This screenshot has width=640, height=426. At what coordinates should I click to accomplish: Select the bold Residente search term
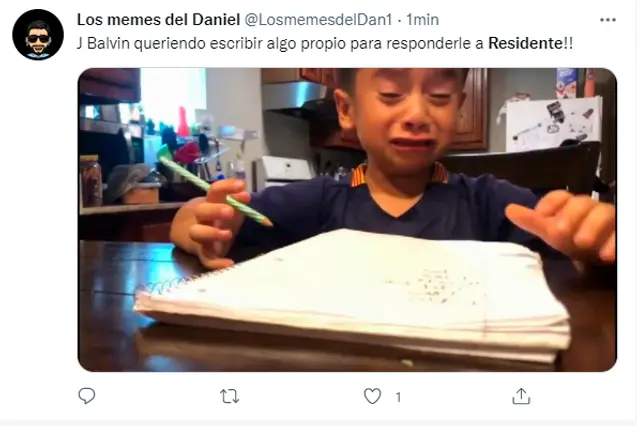click(525, 43)
